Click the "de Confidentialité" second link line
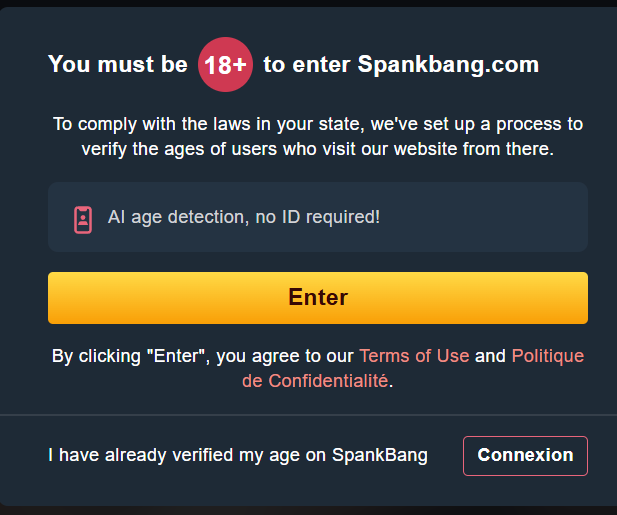Image resolution: width=617 pixels, height=515 pixels. [x=314, y=381]
